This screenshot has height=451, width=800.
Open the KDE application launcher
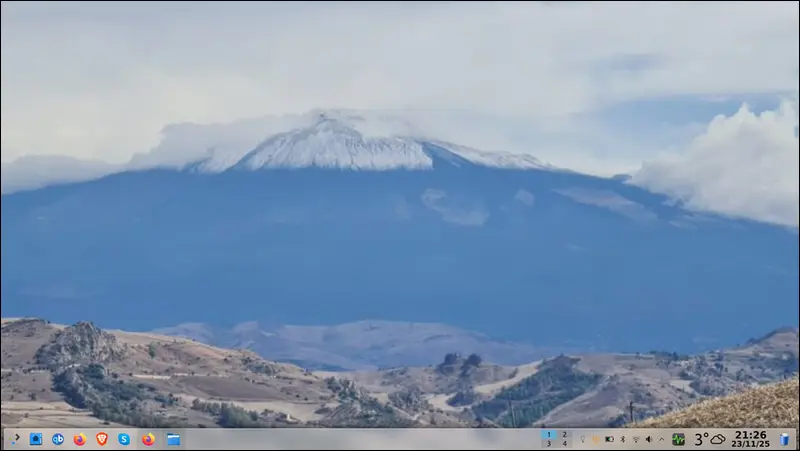14,439
